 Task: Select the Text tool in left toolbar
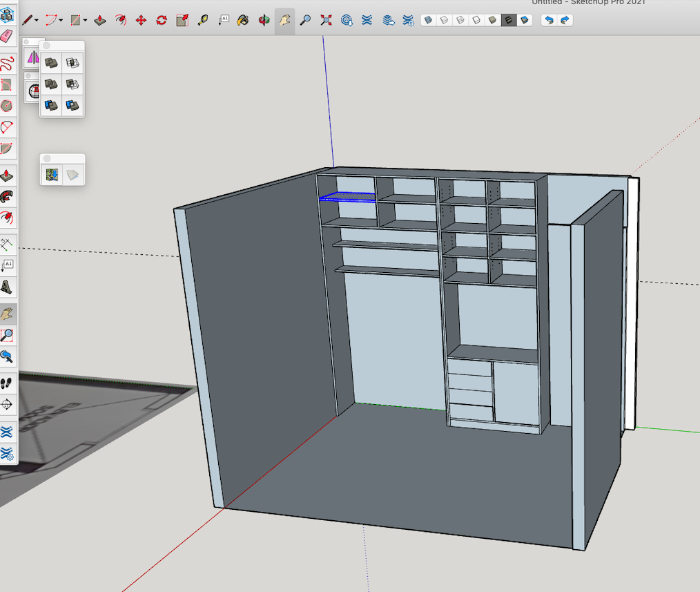click(x=7, y=265)
